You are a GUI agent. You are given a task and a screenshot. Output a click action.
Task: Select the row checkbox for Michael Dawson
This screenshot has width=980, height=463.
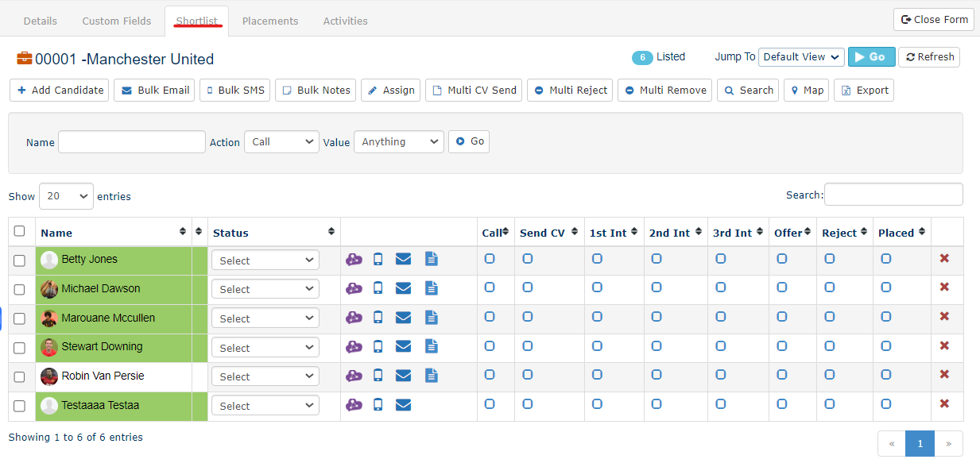pos(20,289)
